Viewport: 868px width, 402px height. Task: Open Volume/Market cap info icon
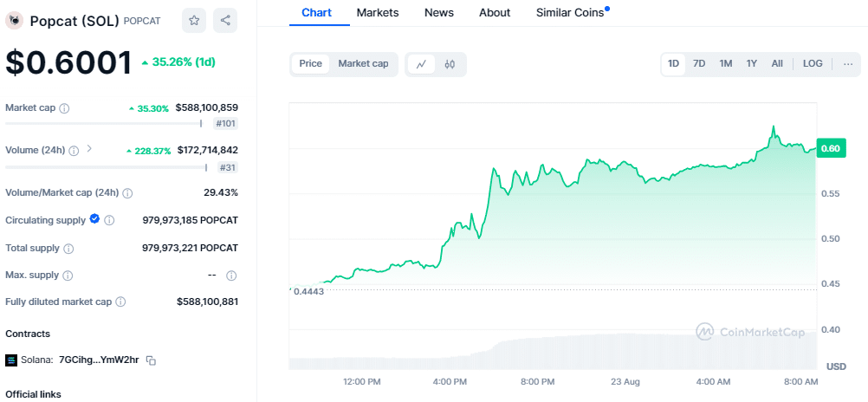pos(127,193)
